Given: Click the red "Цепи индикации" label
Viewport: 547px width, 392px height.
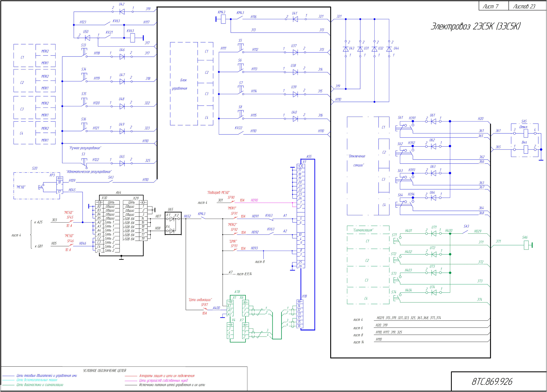Looking at the screenshot, I should pos(200,300).
